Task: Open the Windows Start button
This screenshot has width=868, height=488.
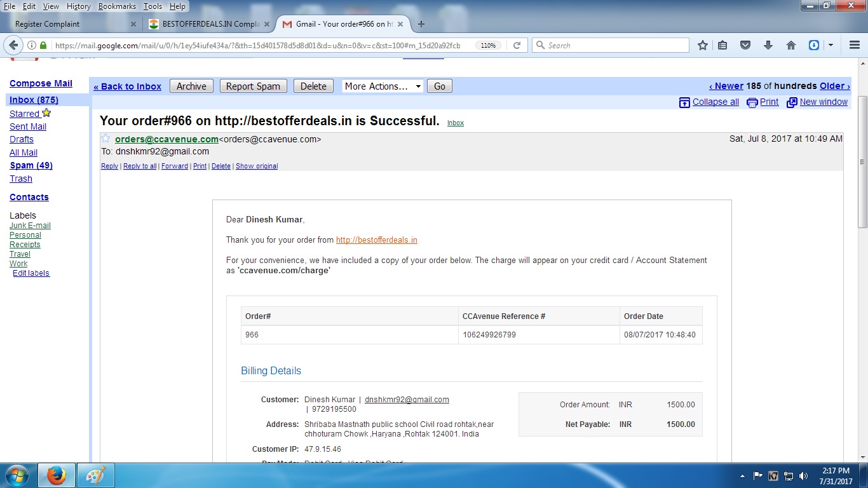Action: [x=17, y=475]
